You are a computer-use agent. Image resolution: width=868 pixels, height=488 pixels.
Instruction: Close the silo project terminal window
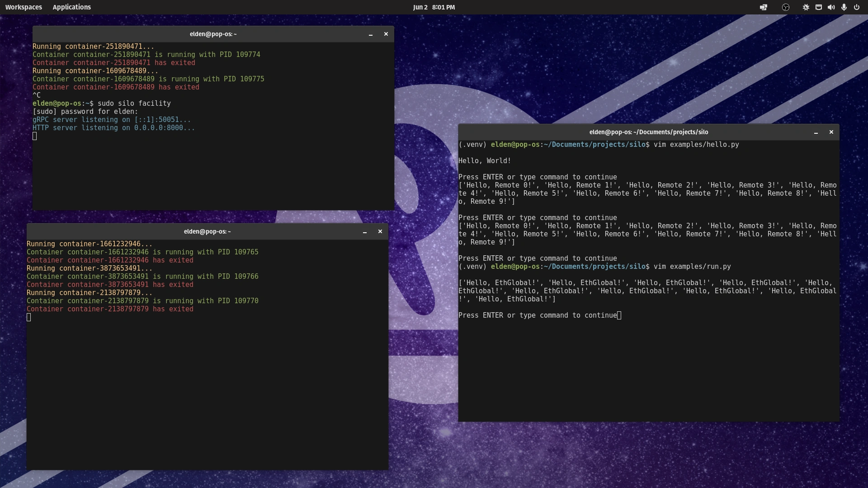(x=831, y=132)
